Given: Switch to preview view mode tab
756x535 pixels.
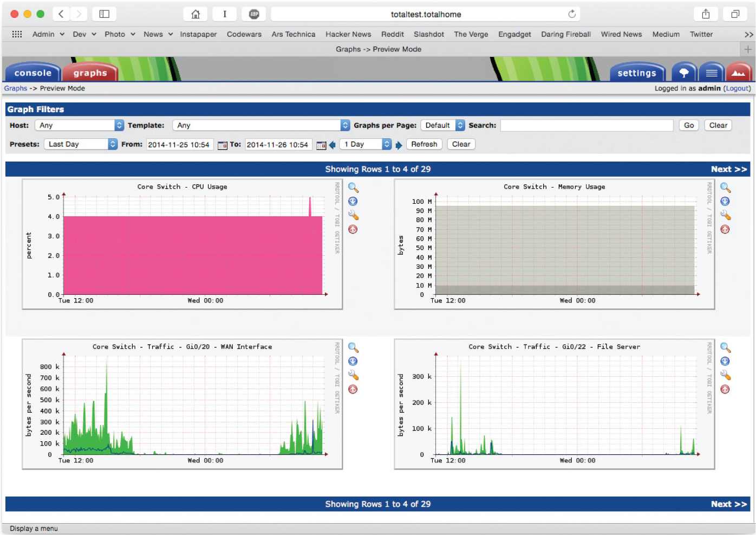Looking at the screenshot, I should point(738,73).
